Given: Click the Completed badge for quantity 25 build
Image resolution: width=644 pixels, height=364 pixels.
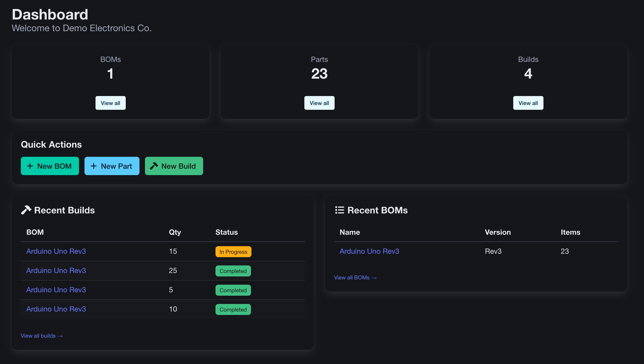Looking at the screenshot, I should (x=233, y=271).
